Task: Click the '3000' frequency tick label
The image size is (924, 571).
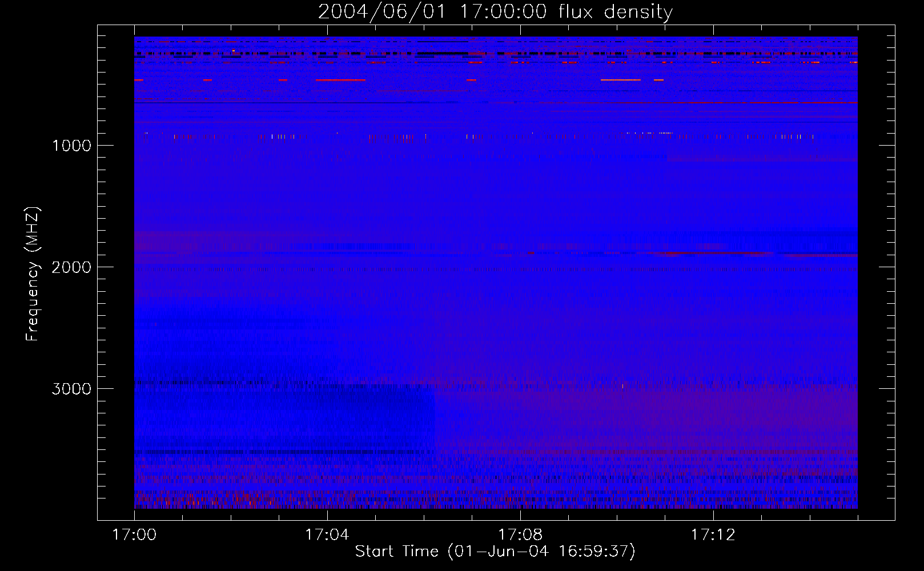Action: coord(71,389)
